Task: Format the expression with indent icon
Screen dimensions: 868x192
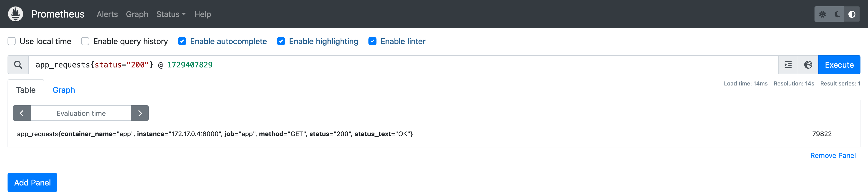Action: pos(788,65)
